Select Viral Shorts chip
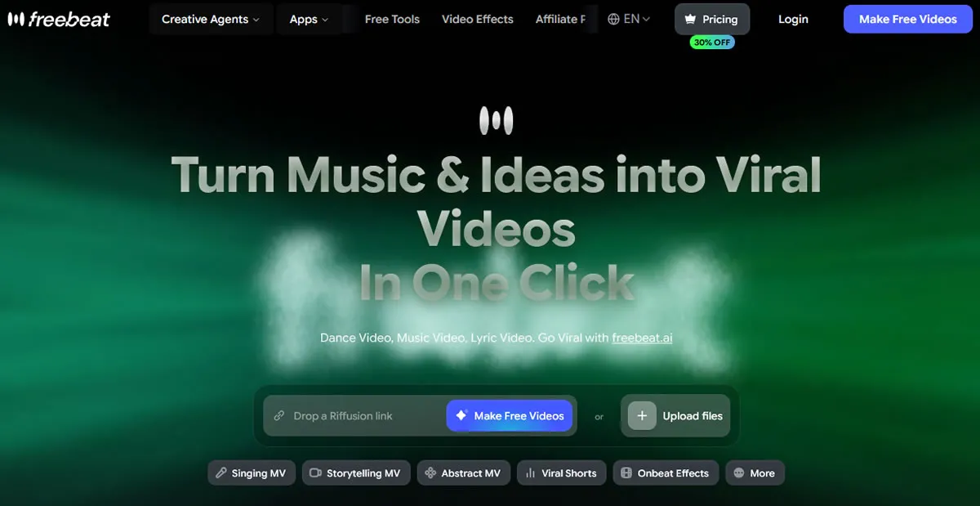The width and height of the screenshot is (980, 506). (x=561, y=472)
